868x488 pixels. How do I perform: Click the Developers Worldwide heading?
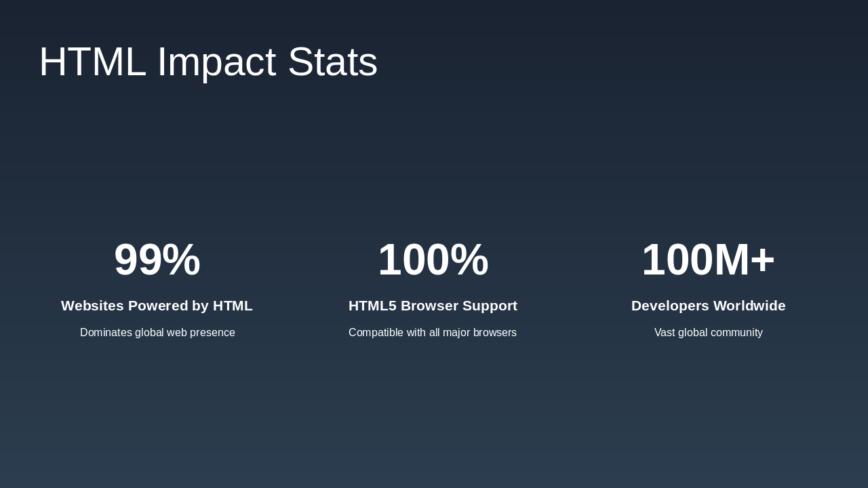[708, 306]
